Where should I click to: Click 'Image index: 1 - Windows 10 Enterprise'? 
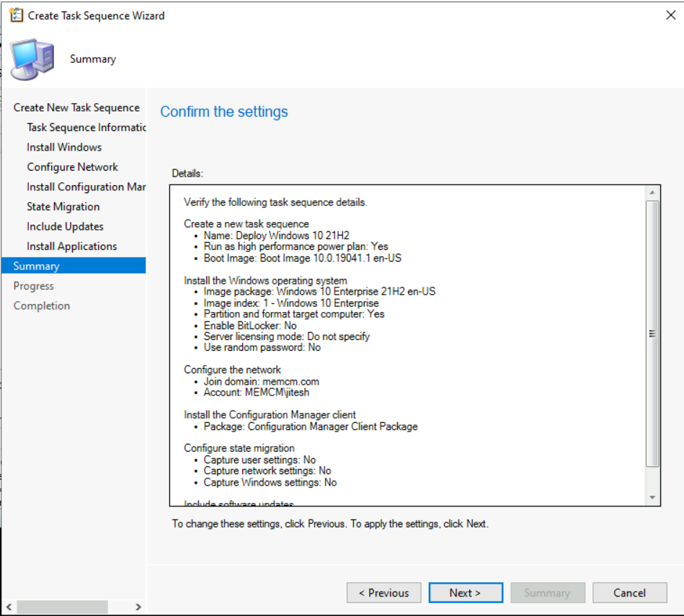tap(291, 303)
